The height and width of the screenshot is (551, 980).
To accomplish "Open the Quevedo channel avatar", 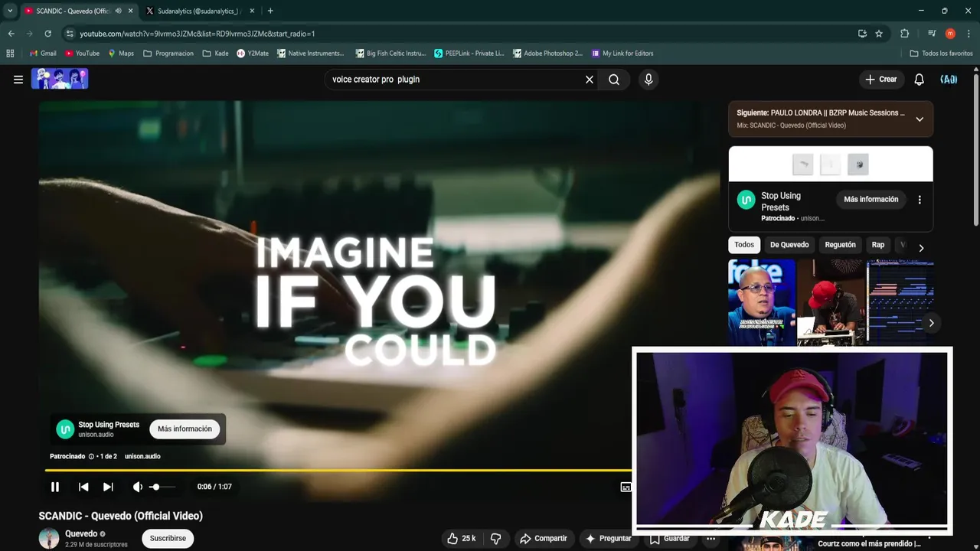I will 49,539.
